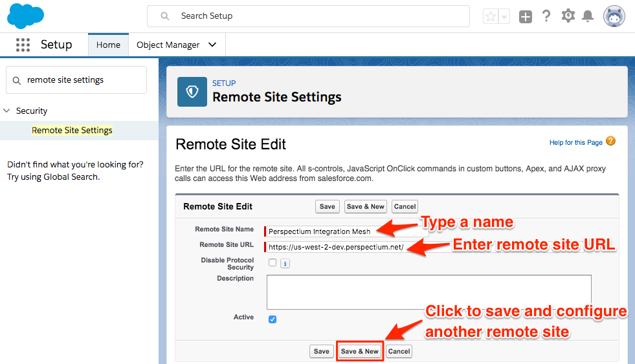635x364 pixels.
Task: Uncheck the Active checkbox
Action: click(x=273, y=319)
